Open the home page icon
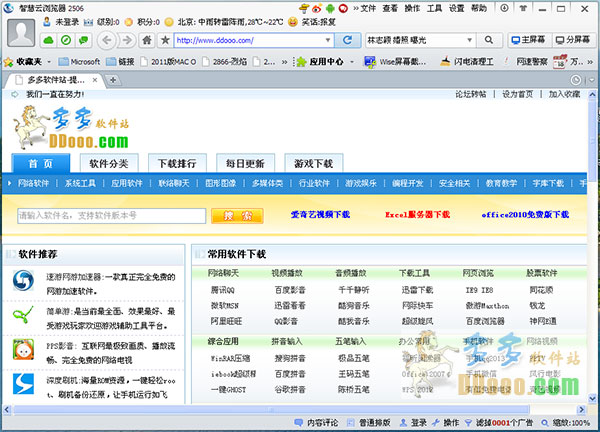This screenshot has height=432, width=600. click(x=147, y=40)
